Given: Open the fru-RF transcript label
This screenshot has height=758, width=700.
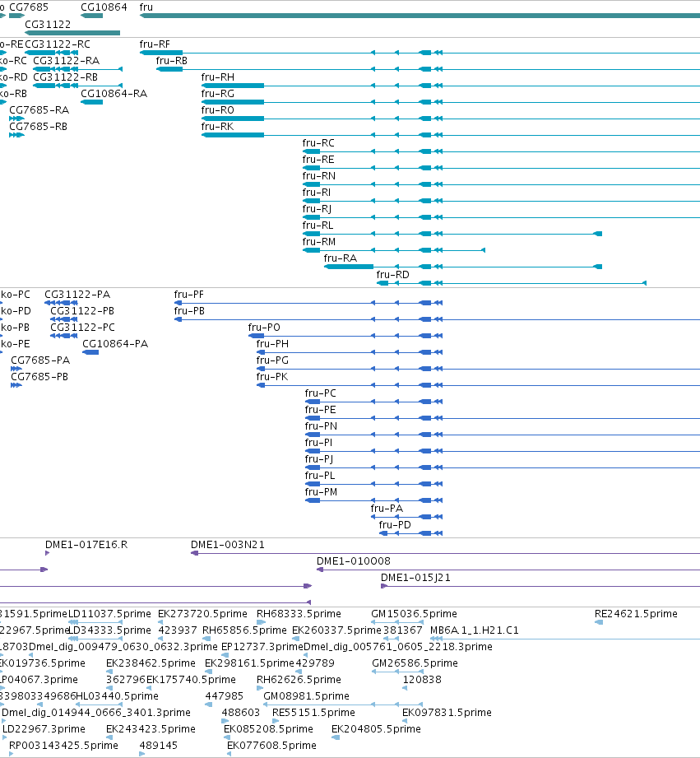Looking at the screenshot, I should pyautogui.click(x=155, y=44).
